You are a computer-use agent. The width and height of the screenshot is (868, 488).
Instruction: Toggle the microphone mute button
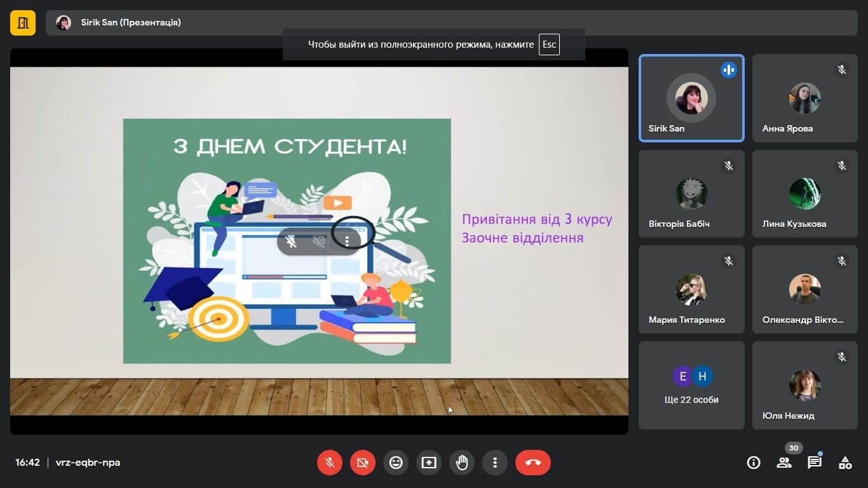pyautogui.click(x=330, y=463)
